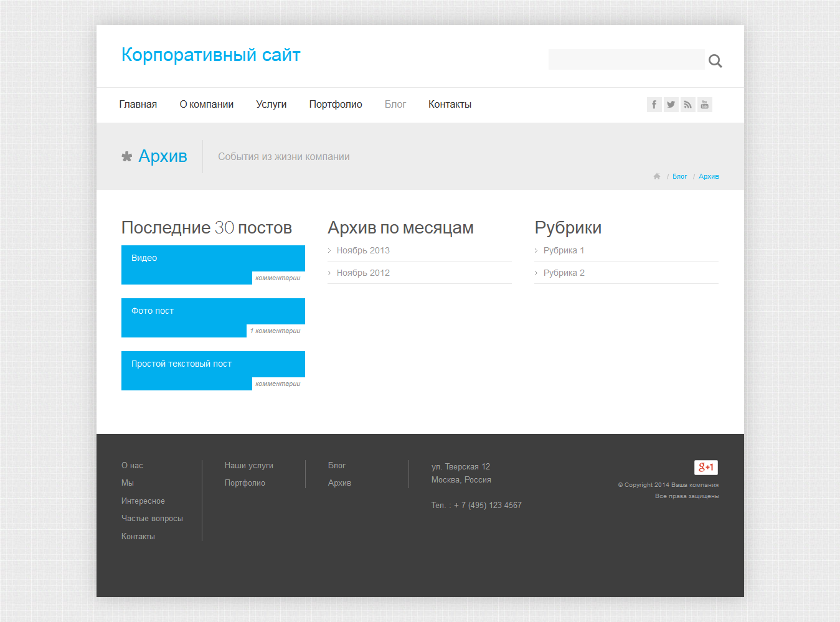Open the company's Facebook page icon
840x622 pixels.
[654, 105]
